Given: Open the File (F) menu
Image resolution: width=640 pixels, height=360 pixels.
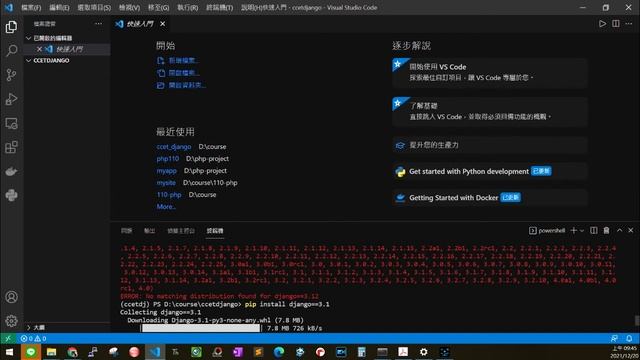Looking at the screenshot, I should coord(31,7).
